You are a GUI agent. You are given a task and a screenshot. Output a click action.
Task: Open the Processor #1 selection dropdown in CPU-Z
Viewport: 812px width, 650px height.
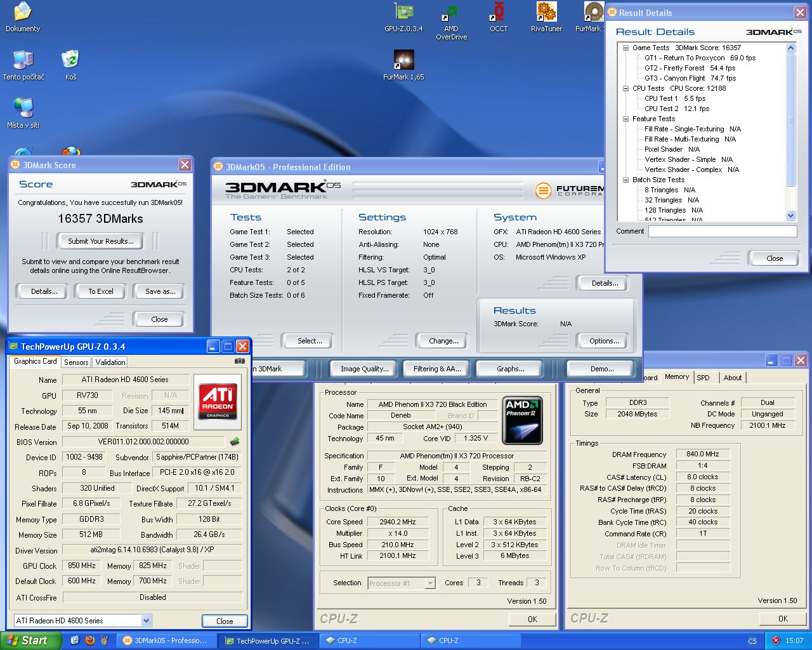(430, 583)
